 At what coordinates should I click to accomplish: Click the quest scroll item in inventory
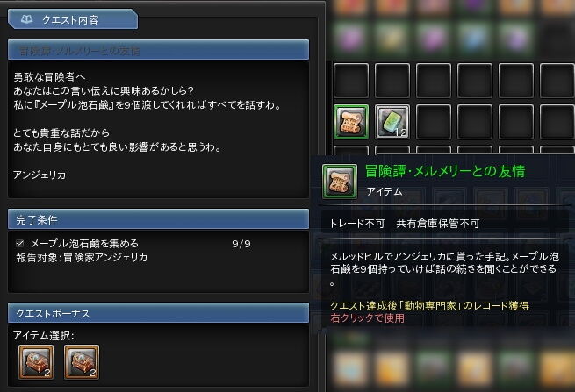pos(351,122)
